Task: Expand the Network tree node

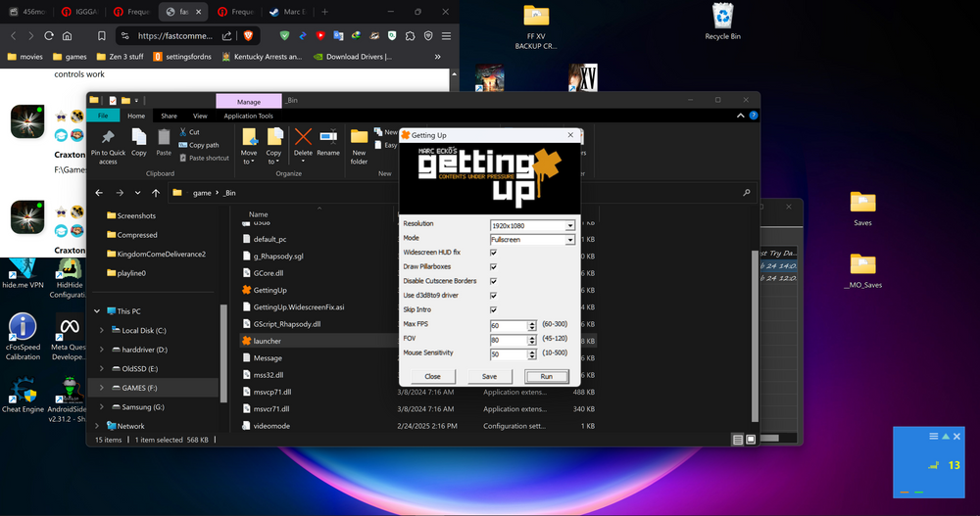Action: click(x=97, y=426)
